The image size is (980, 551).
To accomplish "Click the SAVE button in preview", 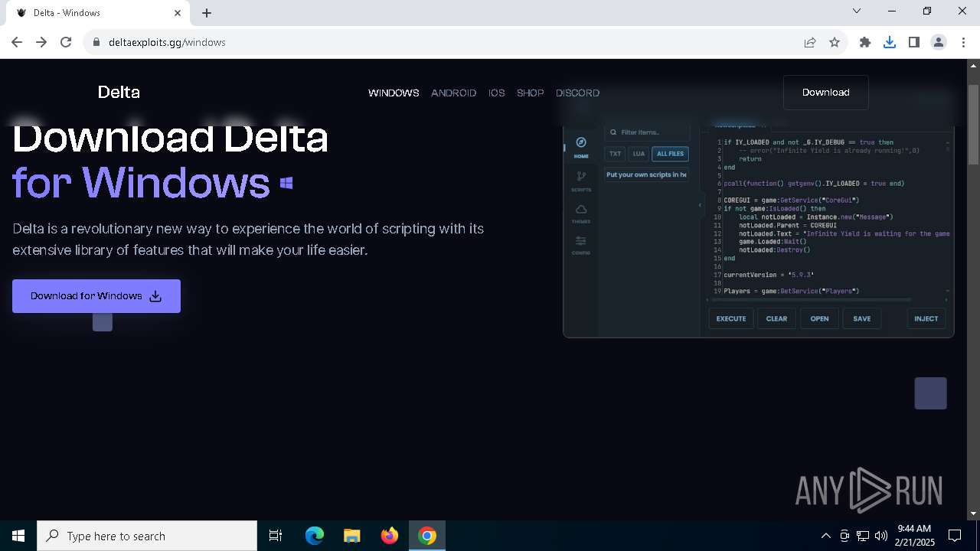I will 862,318.
